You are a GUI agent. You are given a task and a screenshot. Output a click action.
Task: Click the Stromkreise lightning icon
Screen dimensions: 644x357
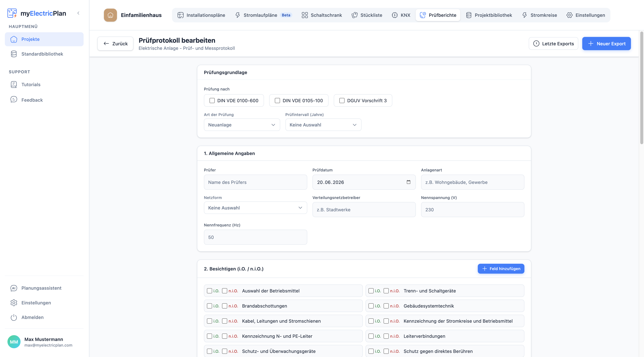pos(524,15)
